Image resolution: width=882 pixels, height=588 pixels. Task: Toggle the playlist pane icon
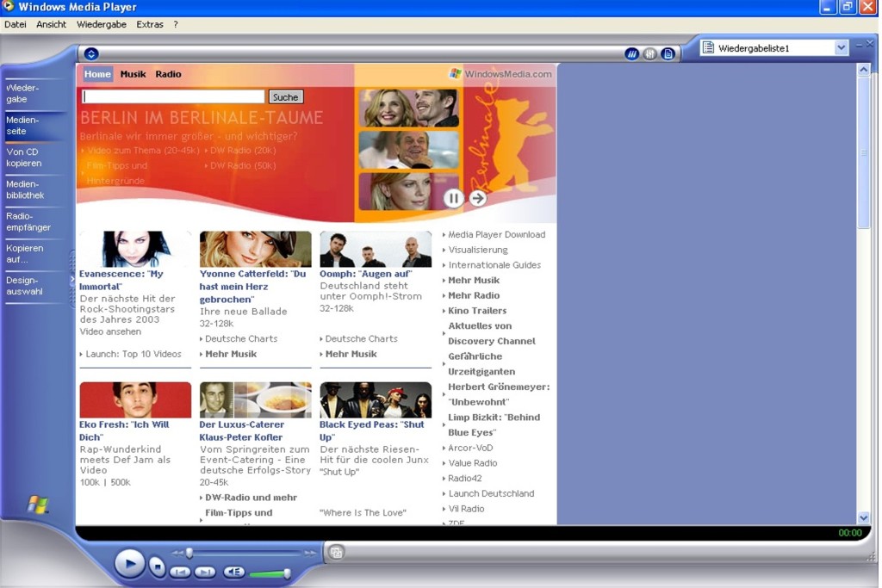click(668, 54)
